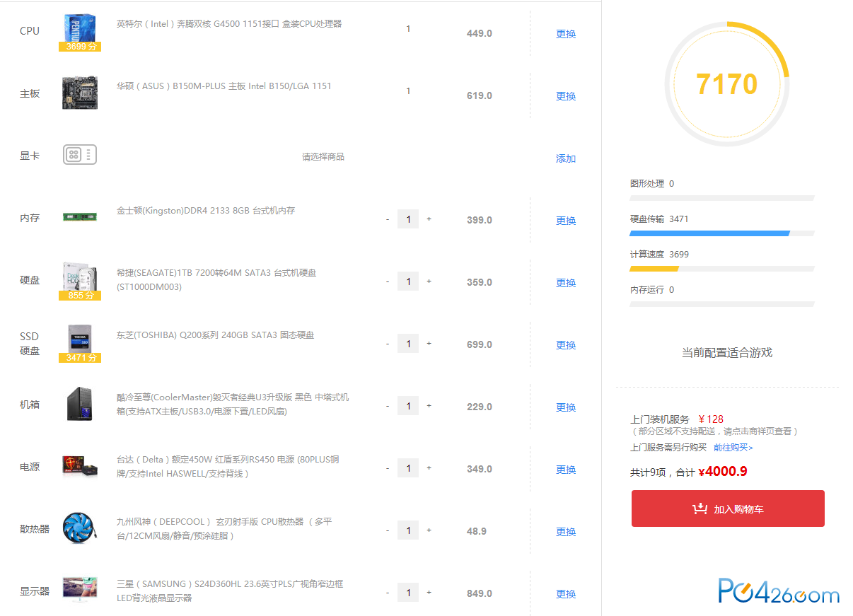This screenshot has height=616, width=853.
Task: Click the Toshiba Q200 SSD image
Action: [x=80, y=339]
